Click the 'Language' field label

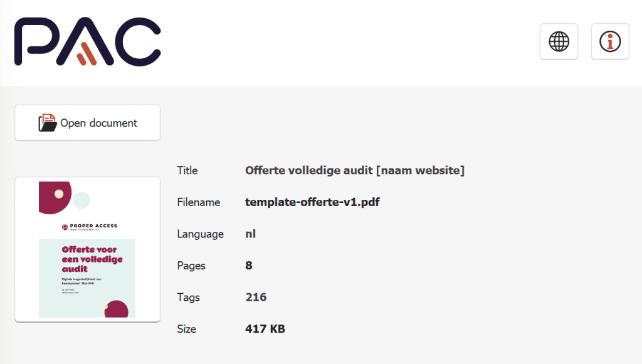(x=200, y=234)
